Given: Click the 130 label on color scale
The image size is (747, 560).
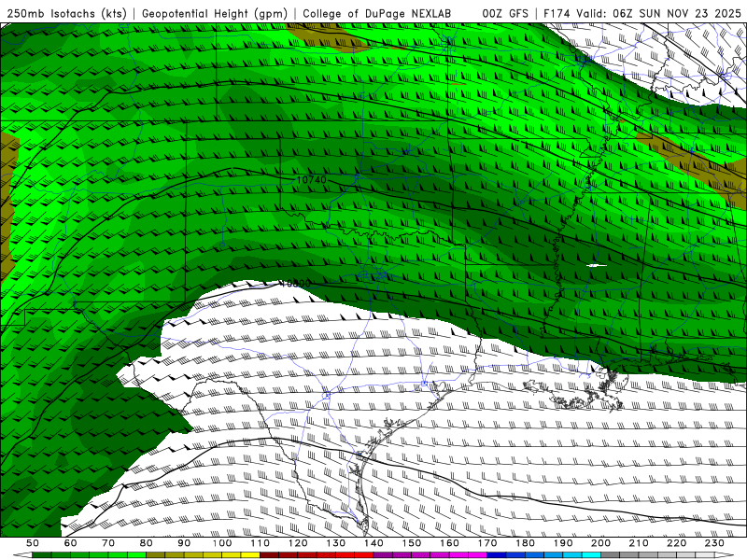Looking at the screenshot, I should point(336,543).
